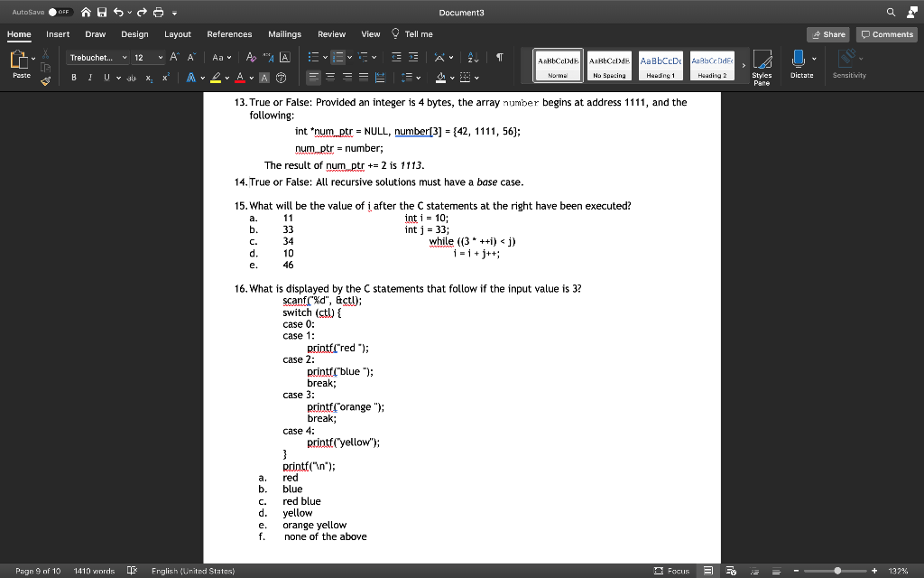Increase the paragraph indent
The width and height of the screenshot is (924, 578).
413,57
